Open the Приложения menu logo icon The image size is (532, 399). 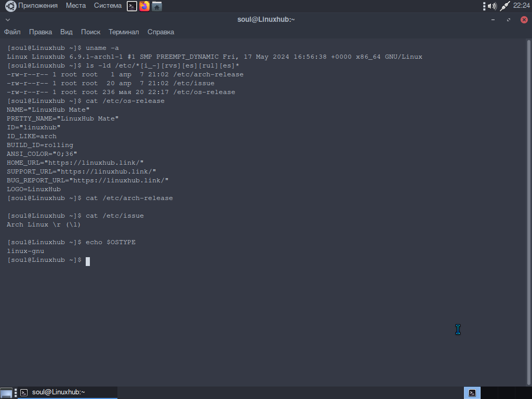[x=10, y=6]
